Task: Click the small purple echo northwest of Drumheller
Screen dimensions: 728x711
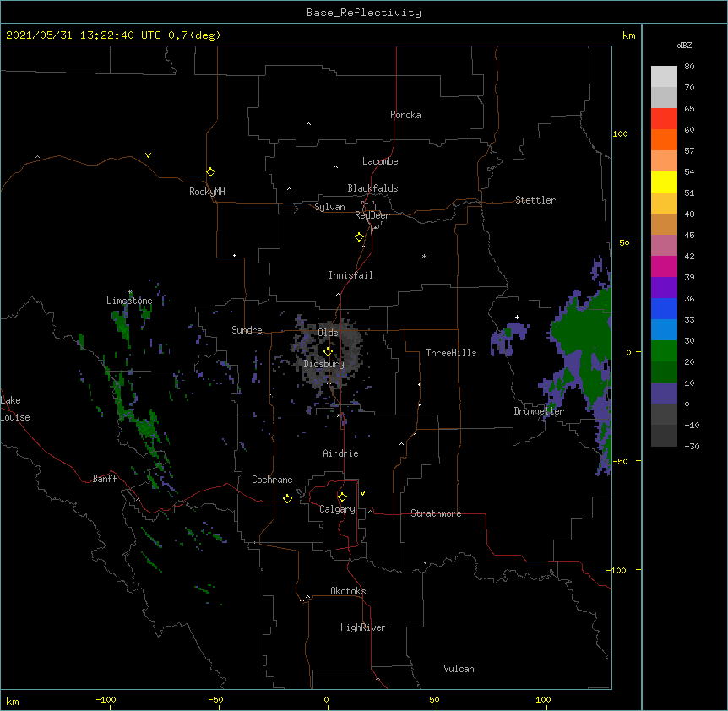Action: point(508,338)
